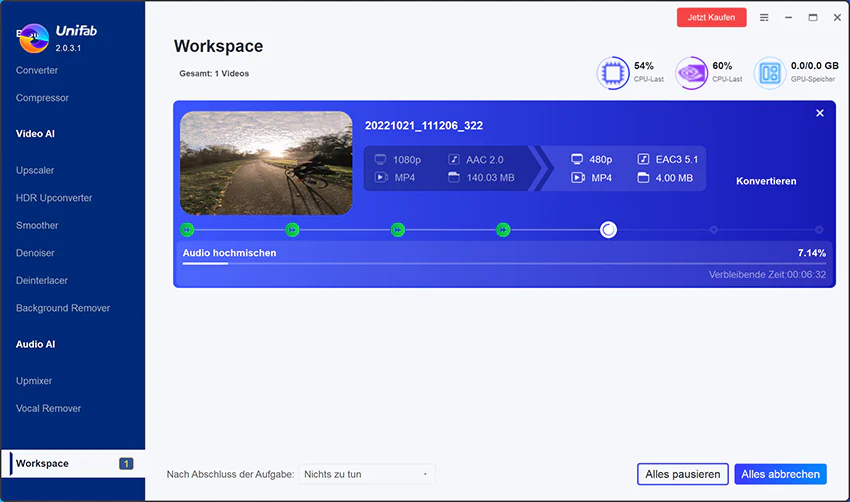Open the Upmixer tool

(x=34, y=381)
